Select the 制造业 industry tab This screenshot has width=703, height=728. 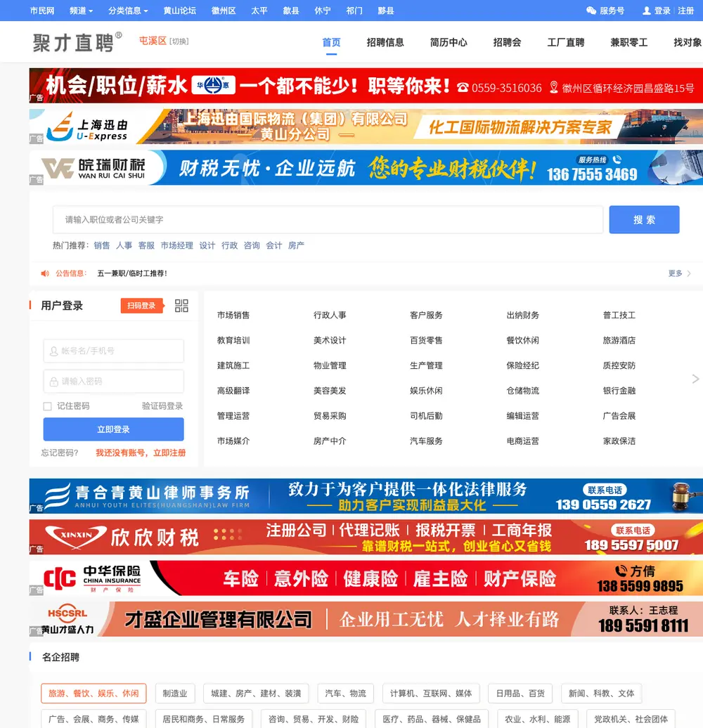point(174,693)
